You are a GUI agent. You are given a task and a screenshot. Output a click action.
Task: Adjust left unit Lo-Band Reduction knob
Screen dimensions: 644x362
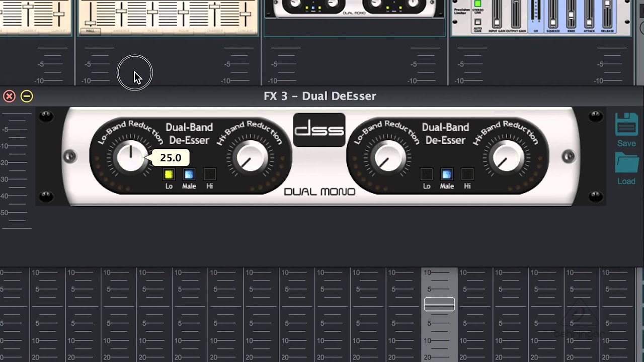(130, 156)
